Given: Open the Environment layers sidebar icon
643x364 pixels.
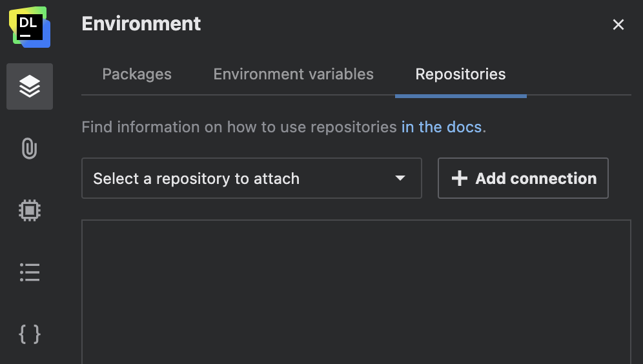Looking at the screenshot, I should (x=30, y=86).
